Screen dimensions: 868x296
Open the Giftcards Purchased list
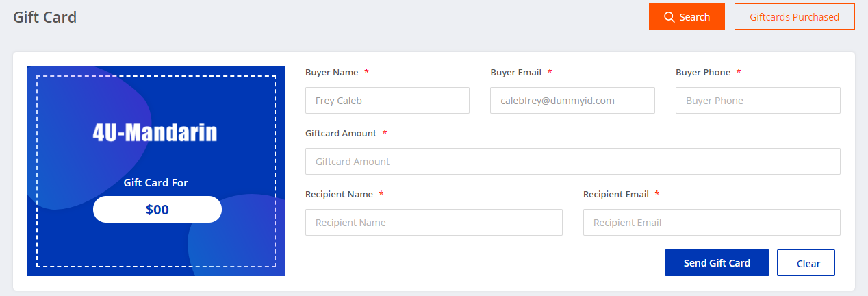point(794,17)
